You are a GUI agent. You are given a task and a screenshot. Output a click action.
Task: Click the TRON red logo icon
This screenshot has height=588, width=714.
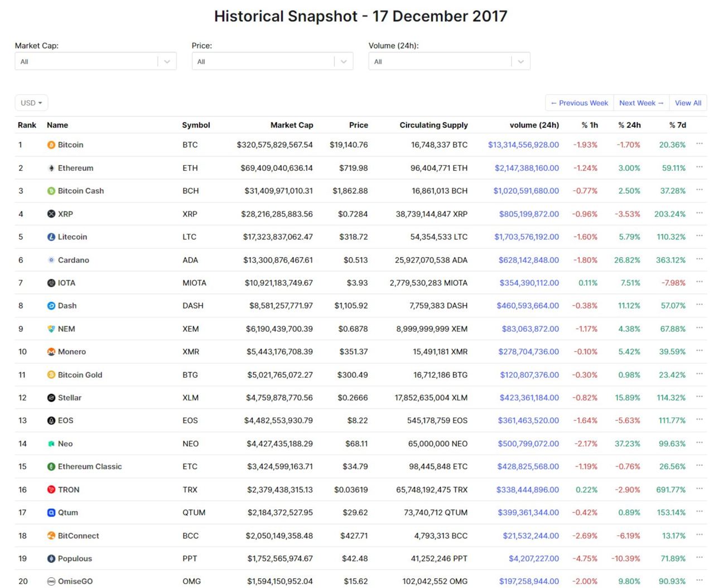[51, 490]
